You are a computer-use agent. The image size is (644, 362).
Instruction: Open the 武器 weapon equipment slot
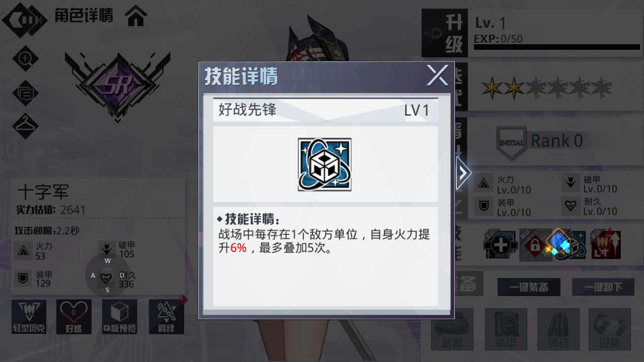pyautogui.click(x=452, y=329)
